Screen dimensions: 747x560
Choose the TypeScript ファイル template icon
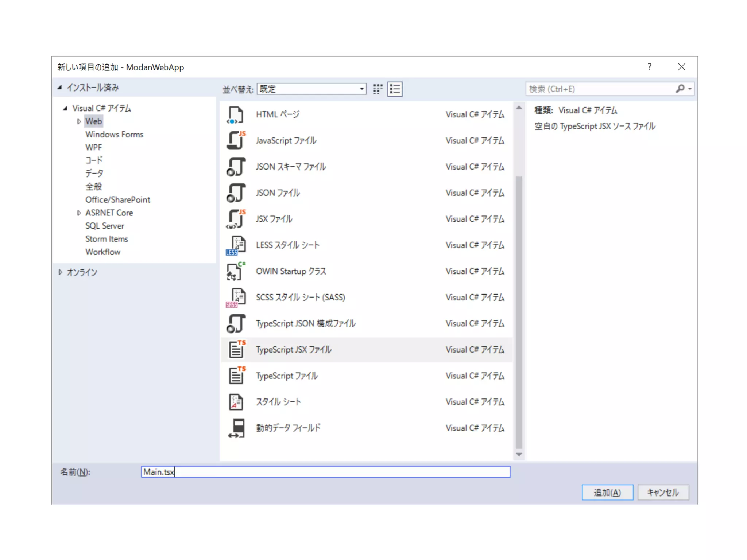pyautogui.click(x=236, y=376)
